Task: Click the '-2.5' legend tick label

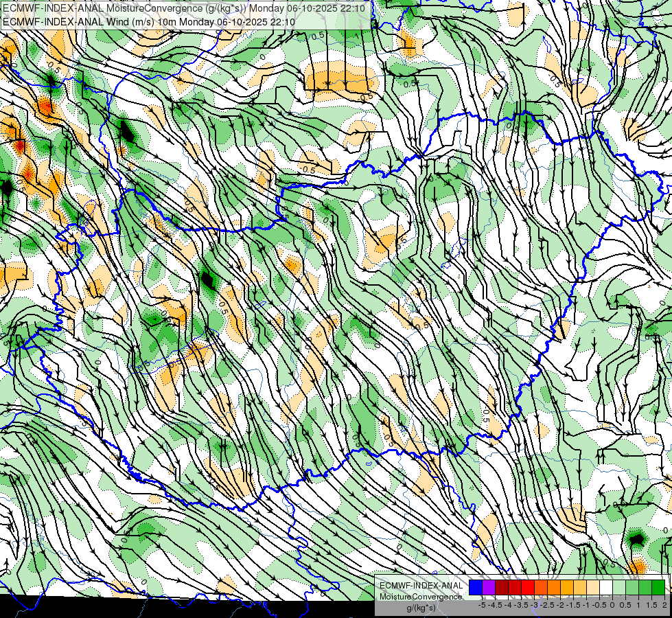Action: click(x=548, y=605)
